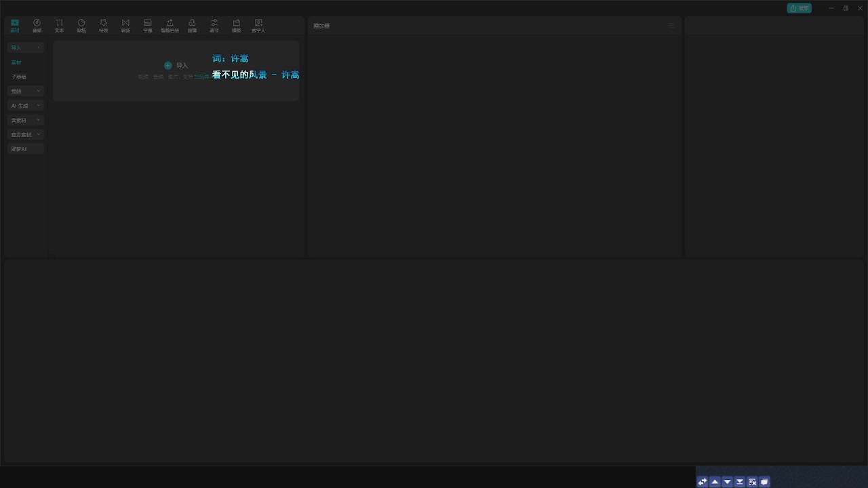
Task: Expand the AI 生成 sidebar dropdown
Action: pyautogui.click(x=26, y=106)
